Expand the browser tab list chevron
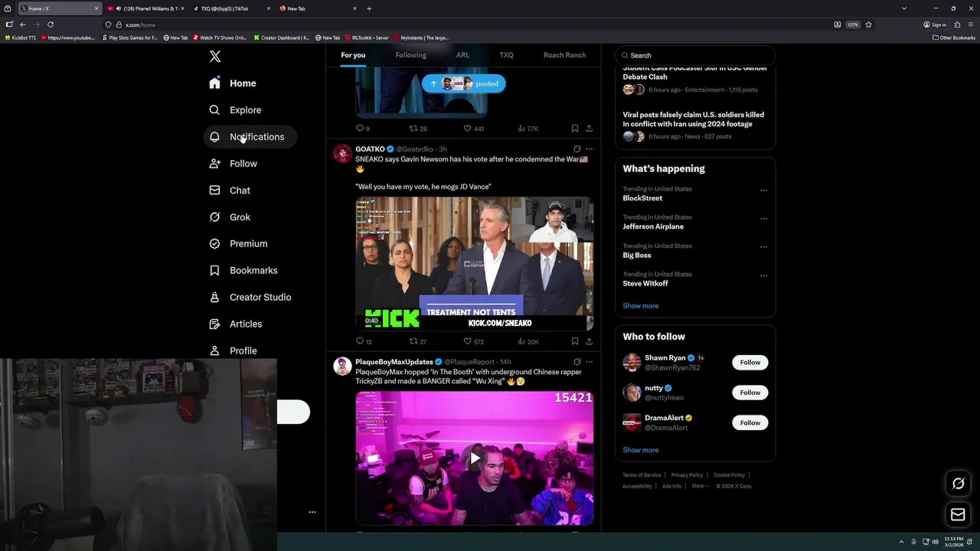 [904, 8]
